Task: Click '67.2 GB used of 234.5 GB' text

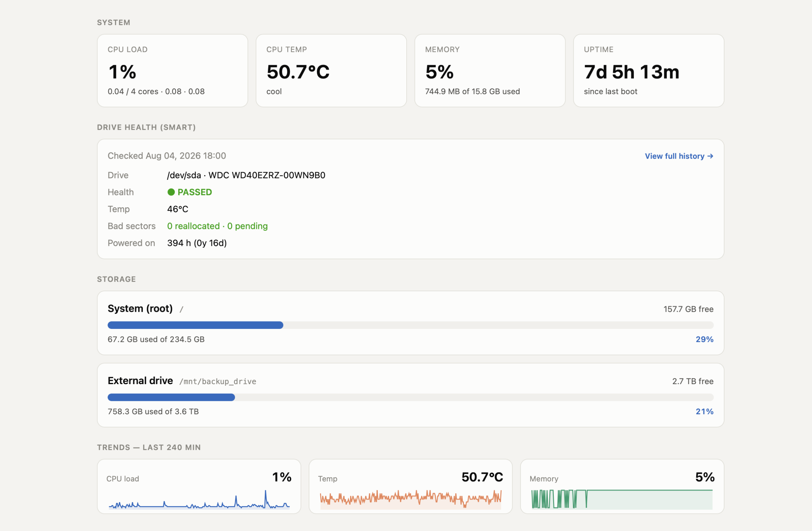Action: click(156, 339)
